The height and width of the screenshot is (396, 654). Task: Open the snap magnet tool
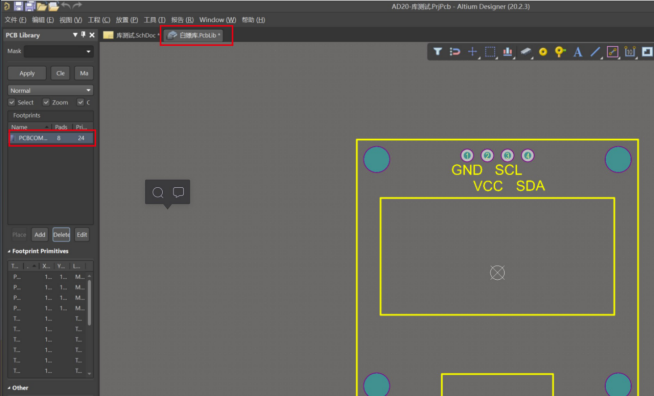coord(455,52)
